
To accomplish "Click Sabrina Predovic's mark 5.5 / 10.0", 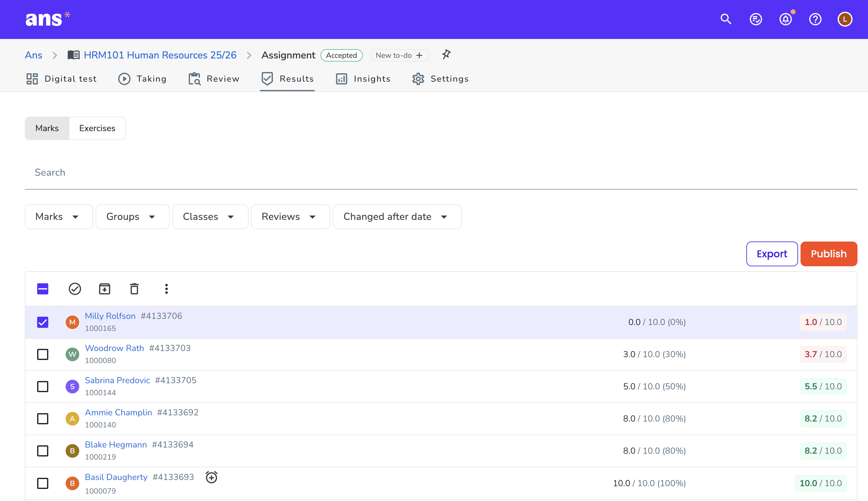I will pyautogui.click(x=823, y=387).
